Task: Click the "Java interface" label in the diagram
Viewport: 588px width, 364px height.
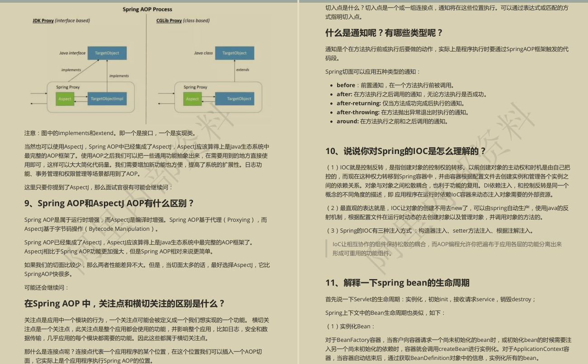Action: (x=72, y=53)
